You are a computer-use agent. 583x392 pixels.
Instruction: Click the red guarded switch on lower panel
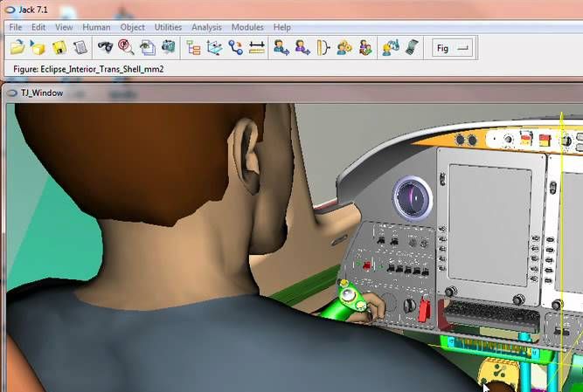[x=424, y=309]
